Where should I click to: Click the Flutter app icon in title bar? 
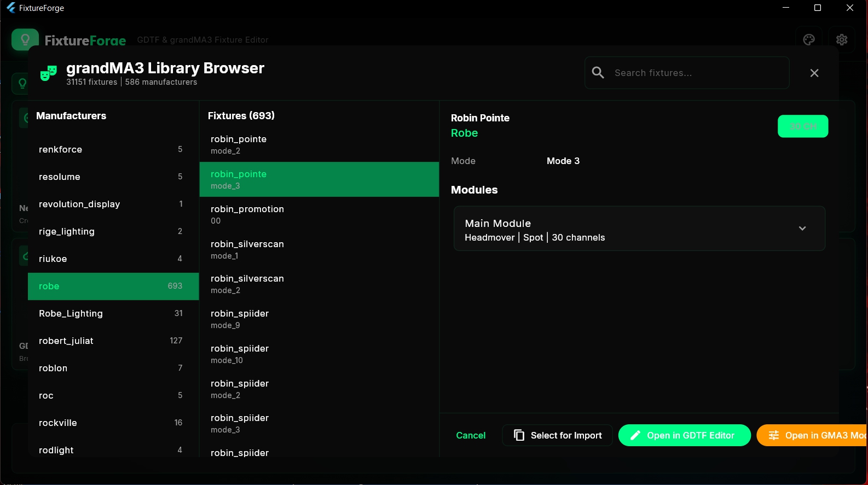tap(11, 8)
